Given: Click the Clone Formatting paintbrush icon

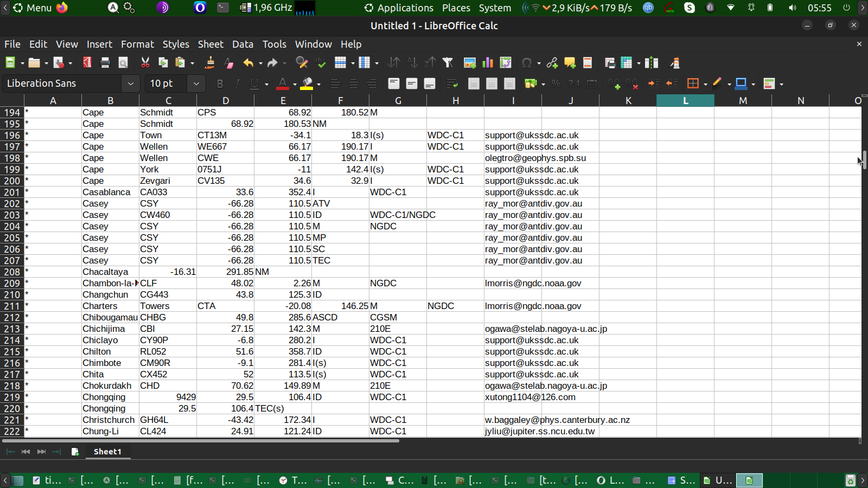Looking at the screenshot, I should [x=209, y=63].
